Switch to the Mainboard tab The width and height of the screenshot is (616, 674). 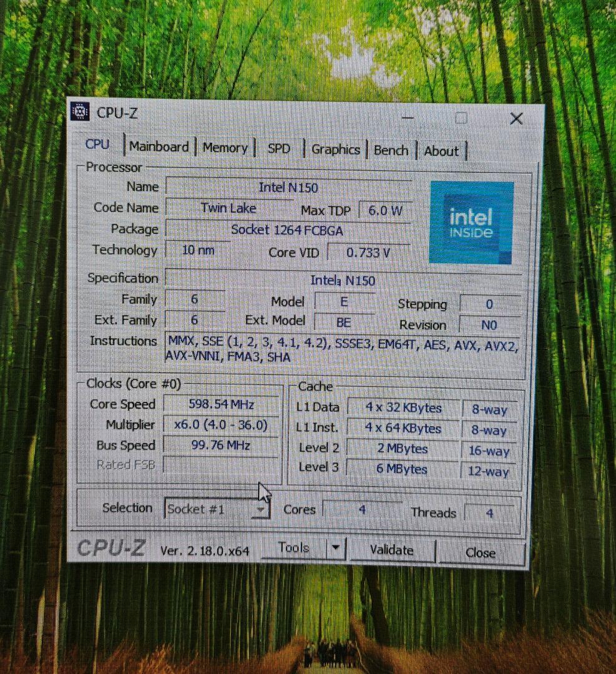159,147
